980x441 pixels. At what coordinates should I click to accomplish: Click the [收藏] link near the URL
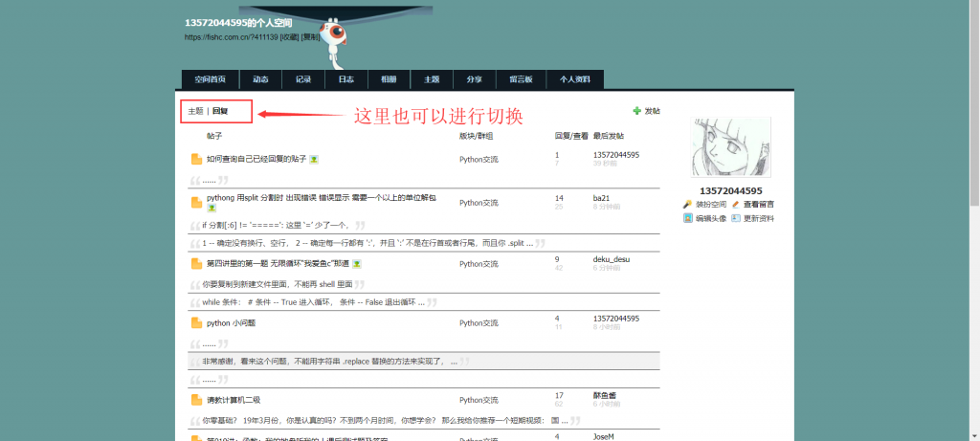(x=289, y=37)
